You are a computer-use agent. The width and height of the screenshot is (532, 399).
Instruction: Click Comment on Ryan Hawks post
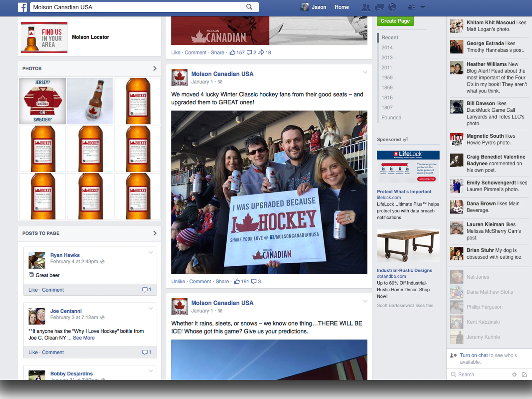click(53, 290)
